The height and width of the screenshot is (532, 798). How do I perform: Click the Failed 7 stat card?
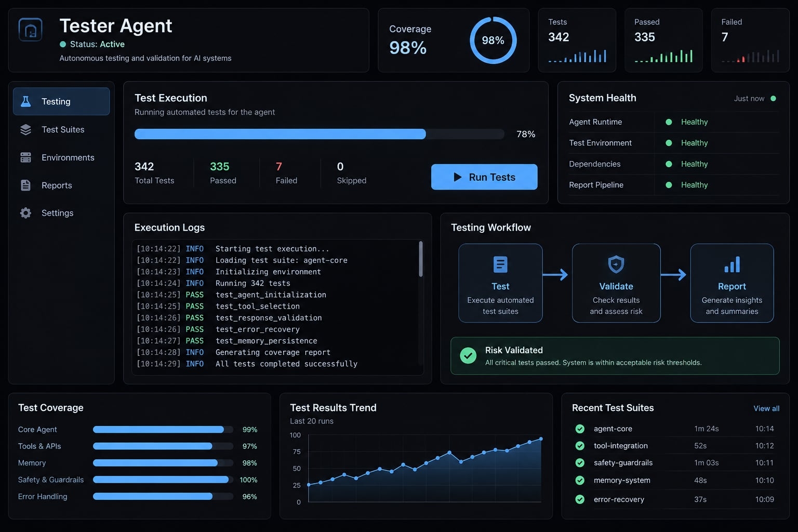pos(750,40)
